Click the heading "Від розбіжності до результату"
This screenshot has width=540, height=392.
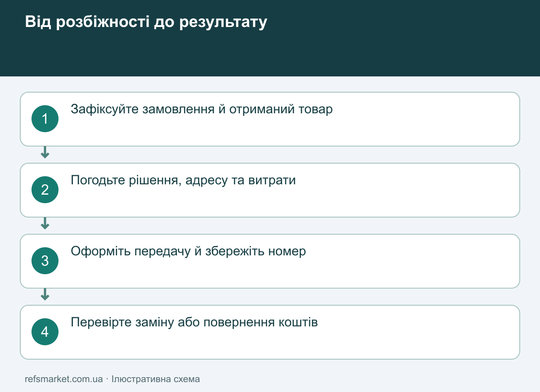pyautogui.click(x=146, y=22)
